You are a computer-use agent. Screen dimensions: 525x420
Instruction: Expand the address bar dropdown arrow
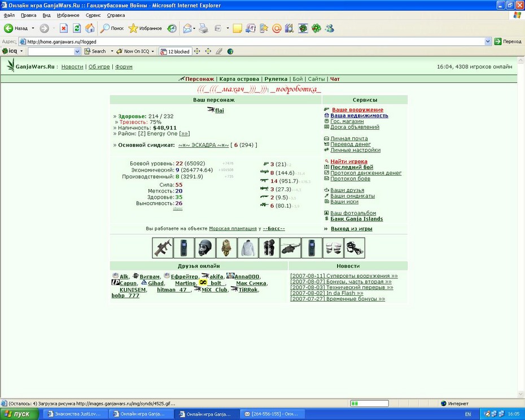488,42
